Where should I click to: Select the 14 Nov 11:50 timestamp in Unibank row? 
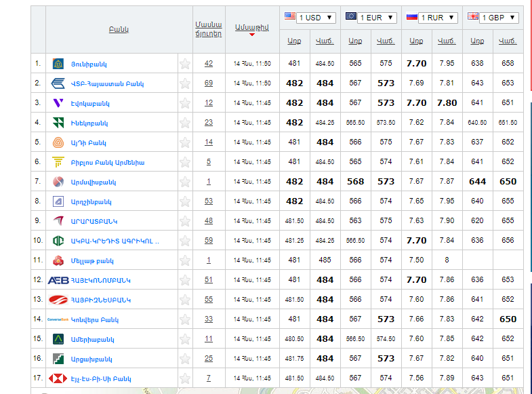coord(252,64)
